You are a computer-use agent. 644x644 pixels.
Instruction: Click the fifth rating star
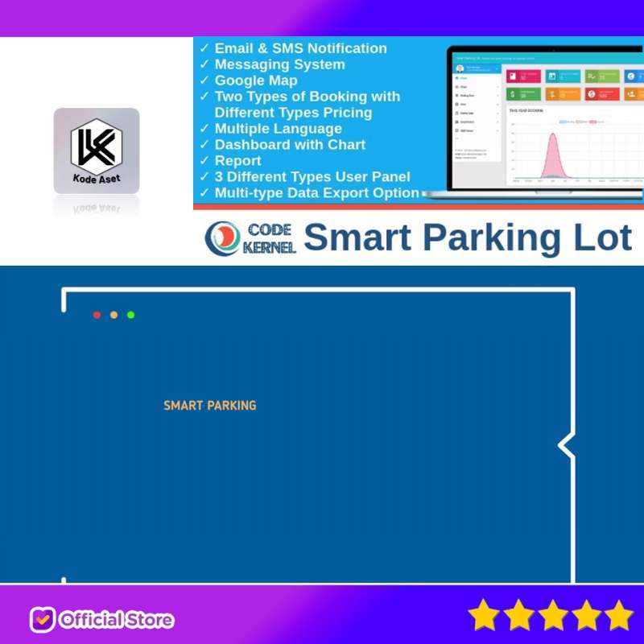coord(618,614)
